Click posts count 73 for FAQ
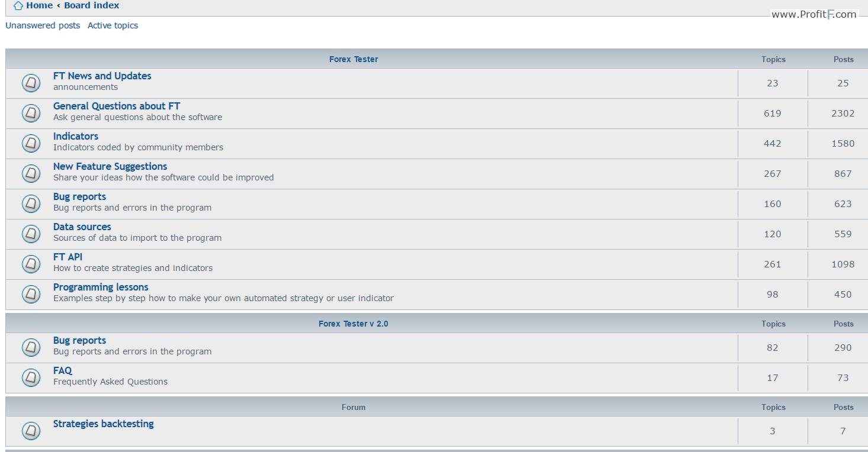Image resolution: width=868 pixels, height=452 pixels. click(843, 378)
